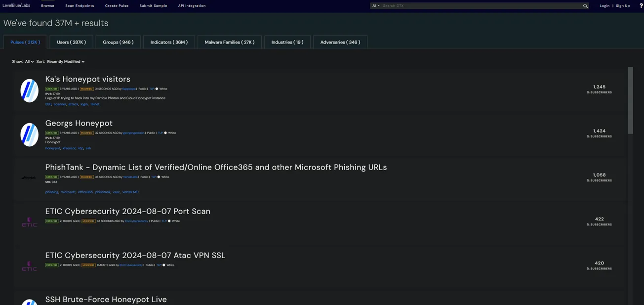Click the Sign Up link
The width and height of the screenshot is (644, 305).
point(622,5)
